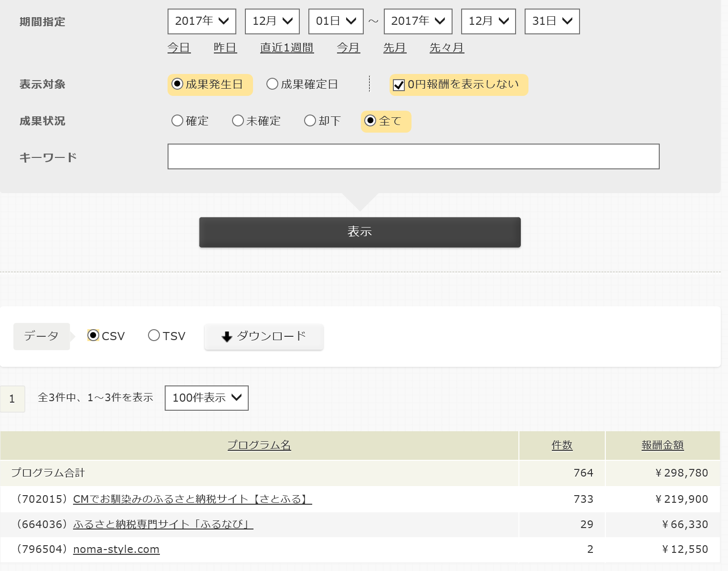Screen dimensions: 728x571
Task: Select the 成果発生日 radio button
Action: (178, 84)
